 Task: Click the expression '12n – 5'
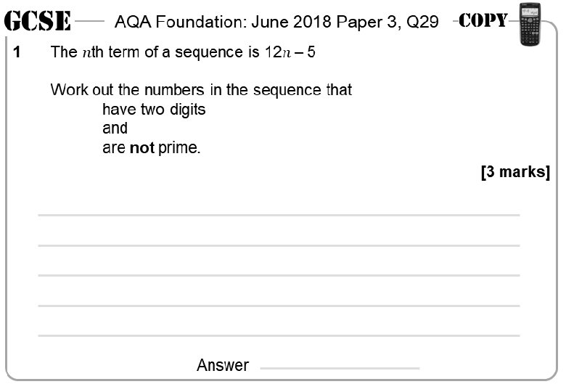[x=290, y=52]
